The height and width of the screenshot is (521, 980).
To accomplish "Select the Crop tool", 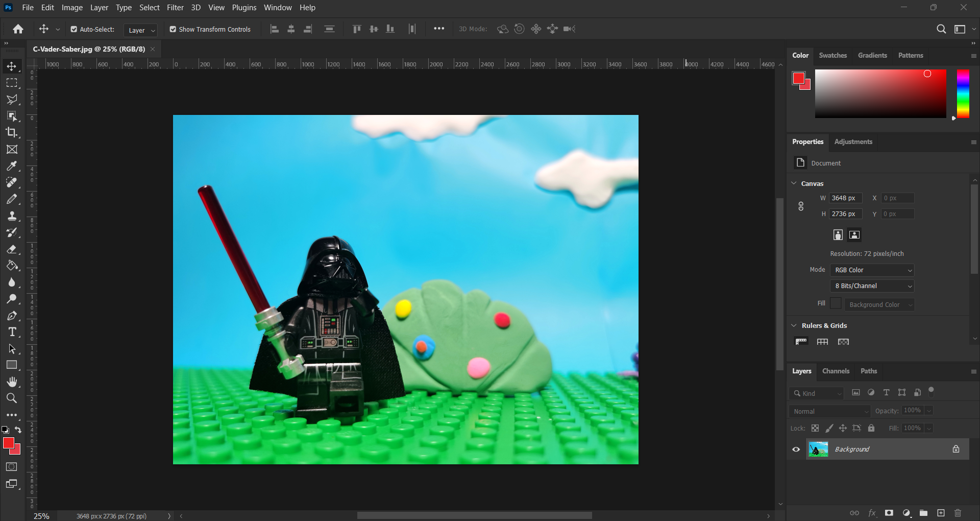I will [x=12, y=132].
